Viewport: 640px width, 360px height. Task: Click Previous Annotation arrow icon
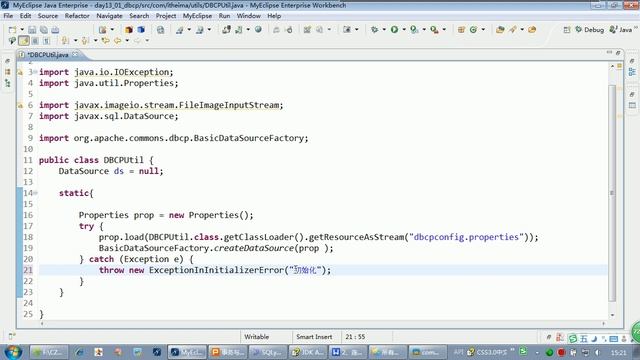pyautogui.click(x=85, y=41)
